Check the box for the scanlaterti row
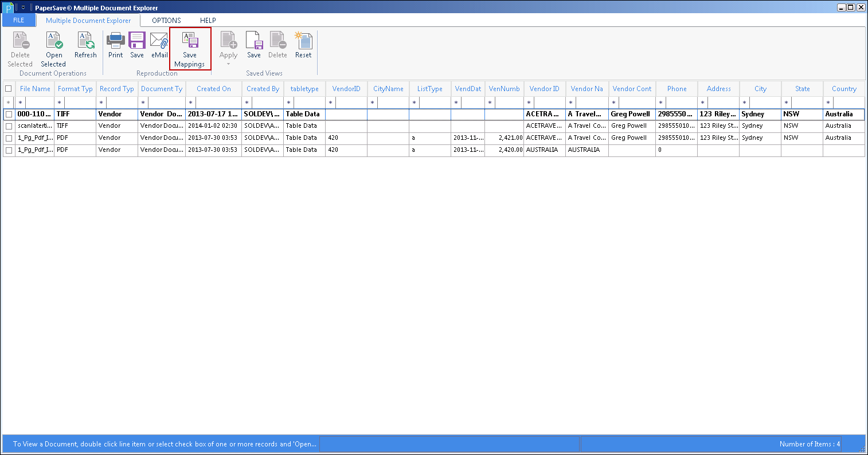The width and height of the screenshot is (868, 455). pos(9,126)
